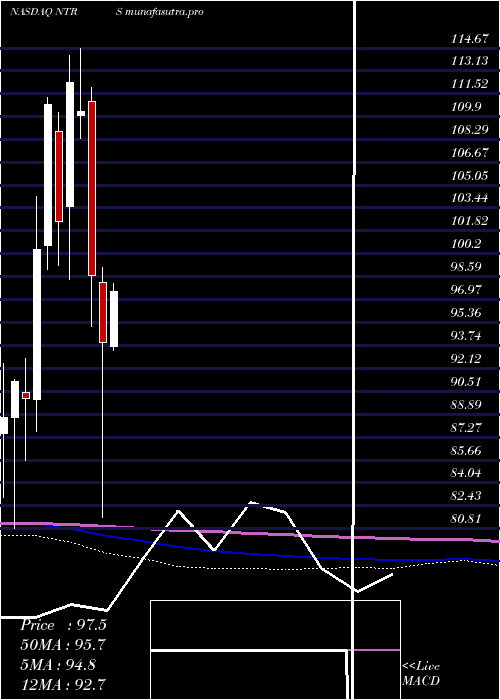Select the 109.9 price axis label
Image resolution: width=500 pixels, height=700 pixels.
[x=467, y=107]
